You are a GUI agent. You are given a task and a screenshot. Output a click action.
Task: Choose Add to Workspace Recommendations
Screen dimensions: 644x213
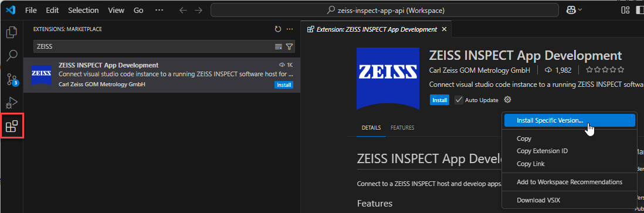point(570,182)
